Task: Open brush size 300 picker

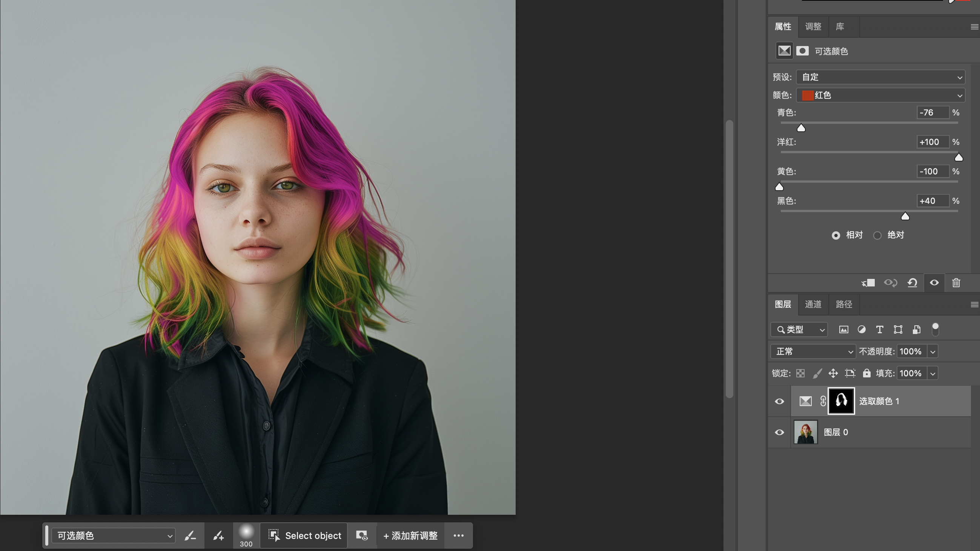Action: point(246,536)
